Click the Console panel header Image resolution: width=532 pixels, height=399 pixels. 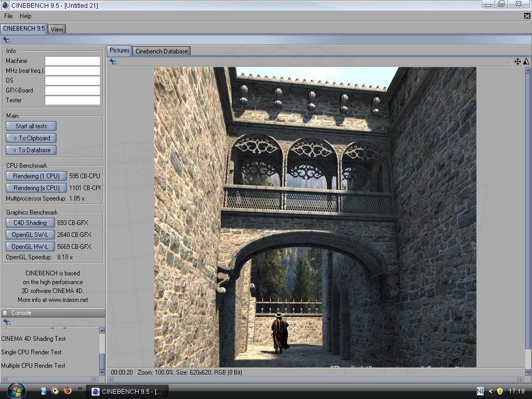tap(53, 313)
